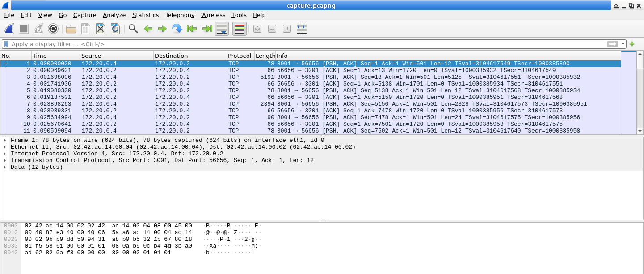Start a new capture with the shark fin icon

(x=8, y=28)
